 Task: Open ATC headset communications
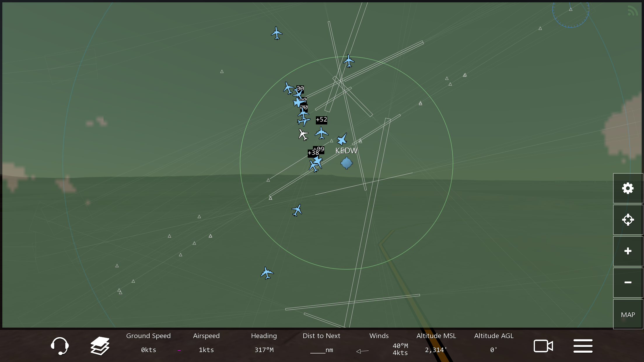pyautogui.click(x=60, y=346)
